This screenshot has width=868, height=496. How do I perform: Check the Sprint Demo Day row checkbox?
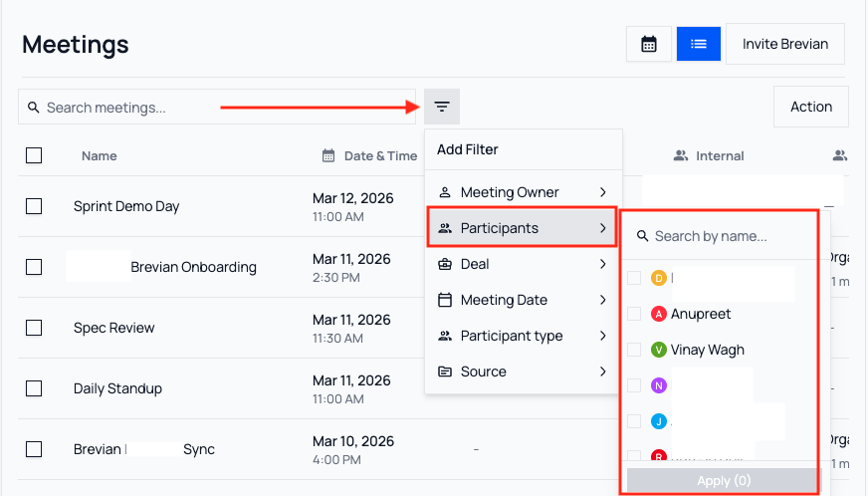[x=34, y=206]
